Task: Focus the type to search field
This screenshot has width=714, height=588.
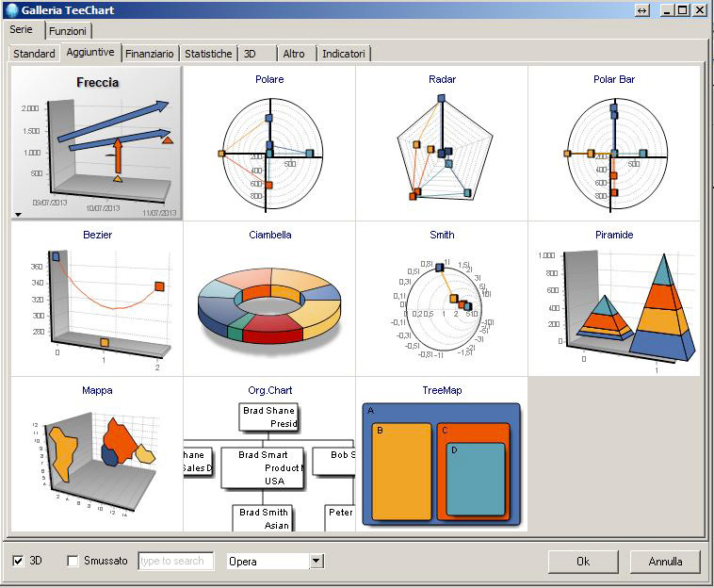Action: 175,562
